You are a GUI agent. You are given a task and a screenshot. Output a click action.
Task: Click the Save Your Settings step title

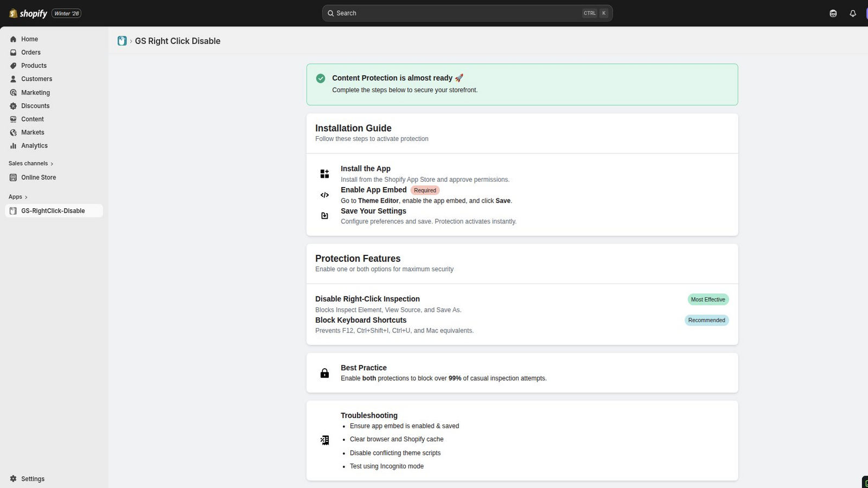click(x=373, y=211)
